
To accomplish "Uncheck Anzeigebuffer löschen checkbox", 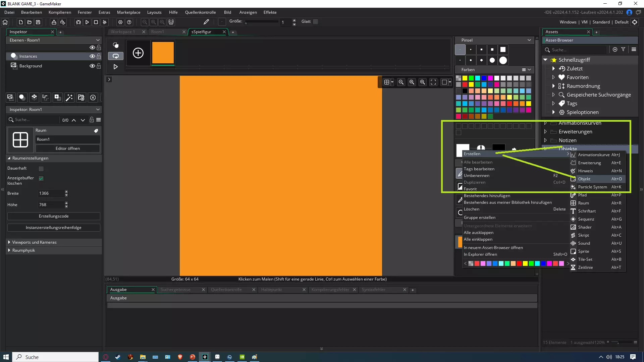I will 41,178.
